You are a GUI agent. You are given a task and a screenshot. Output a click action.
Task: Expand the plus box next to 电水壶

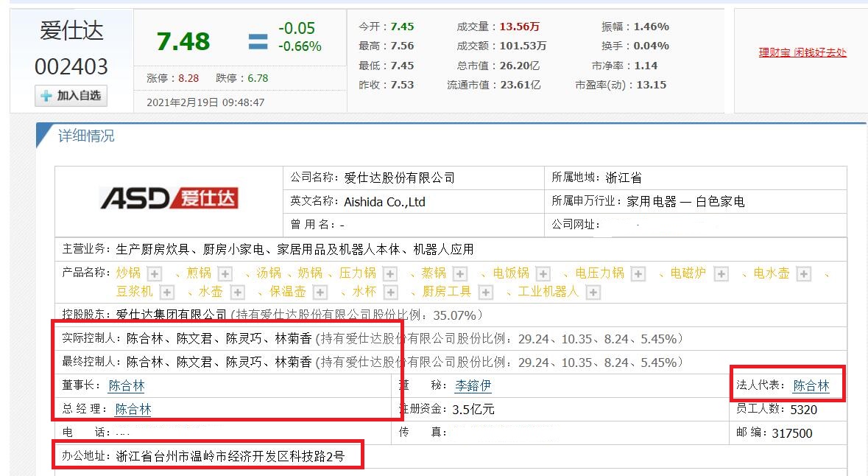coord(804,274)
